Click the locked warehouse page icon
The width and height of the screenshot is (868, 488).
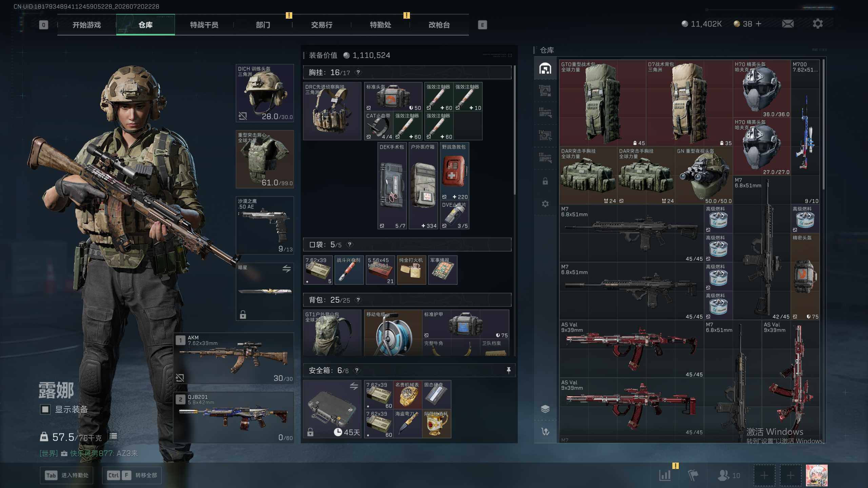coord(545,181)
